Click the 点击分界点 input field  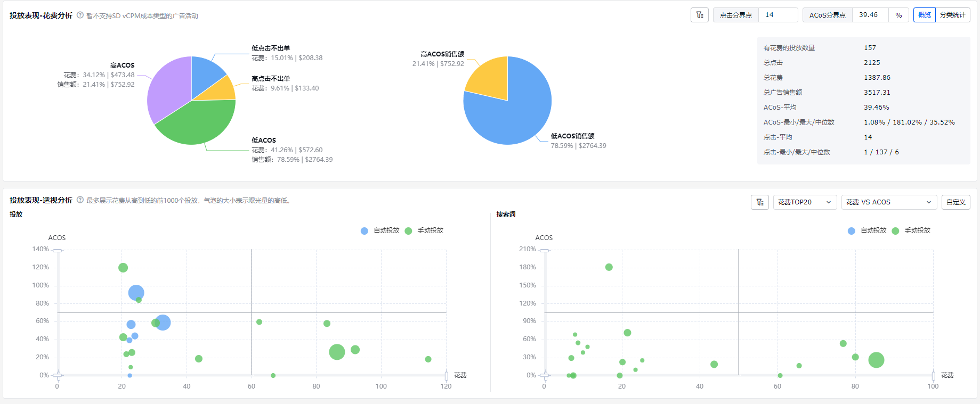[778, 15]
